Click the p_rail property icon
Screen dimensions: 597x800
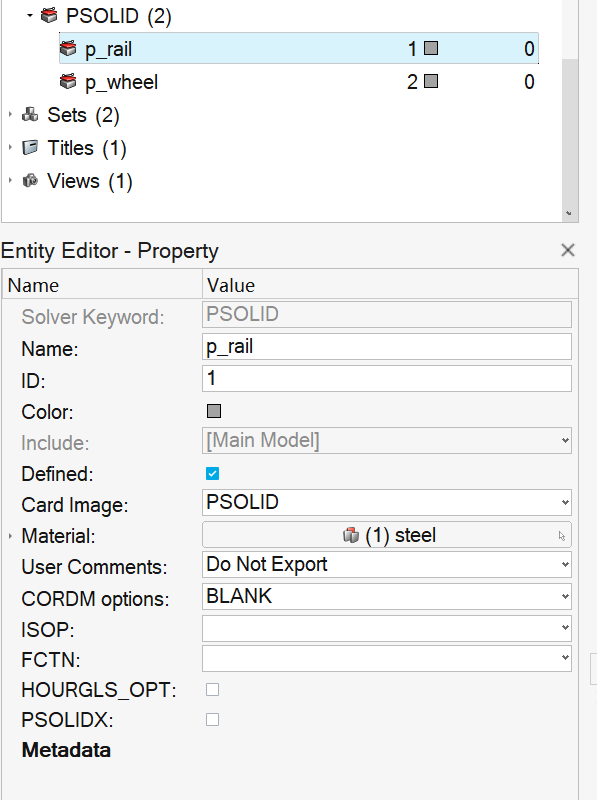coord(68,49)
